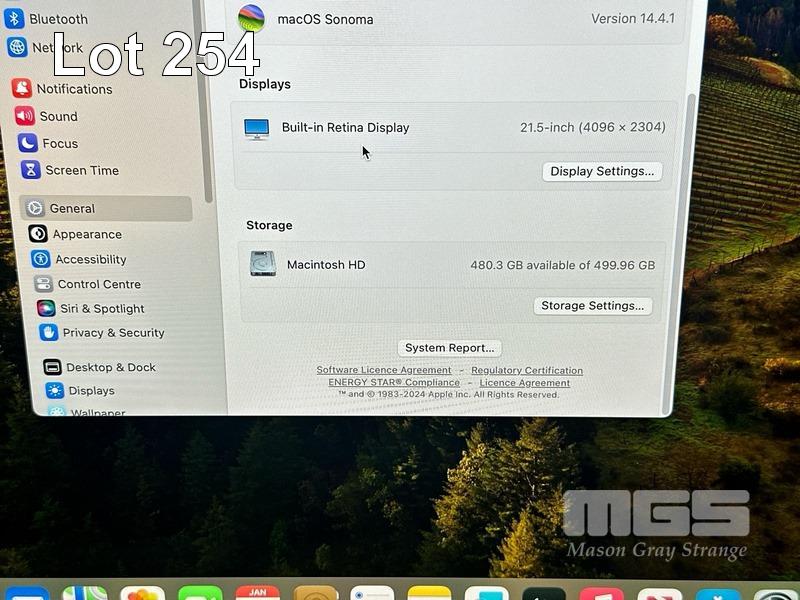The width and height of the screenshot is (800, 600).
Task: Click the Appearance icon in sidebar
Action: pos(38,234)
